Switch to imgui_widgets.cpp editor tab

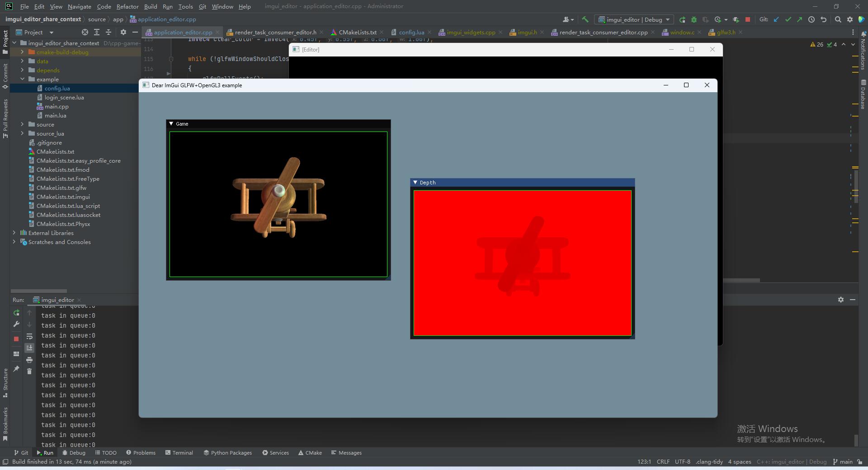click(x=471, y=32)
